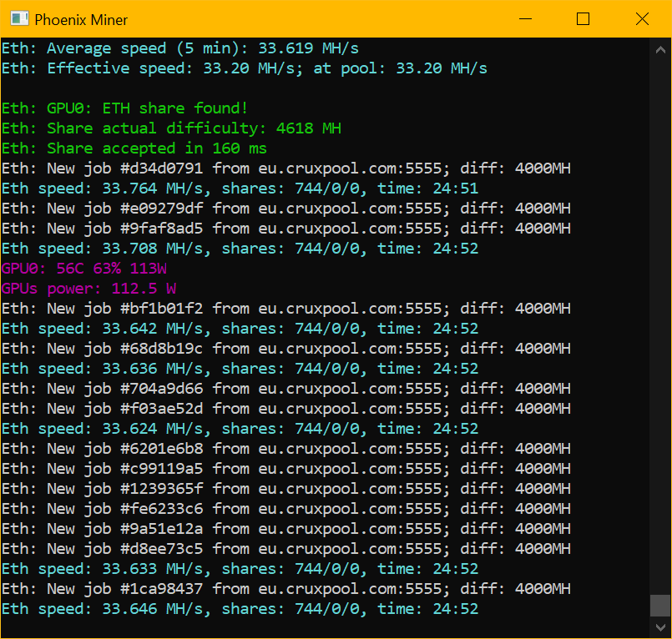
Task: Click the vertical scrollbar thumb
Action: click(660, 605)
